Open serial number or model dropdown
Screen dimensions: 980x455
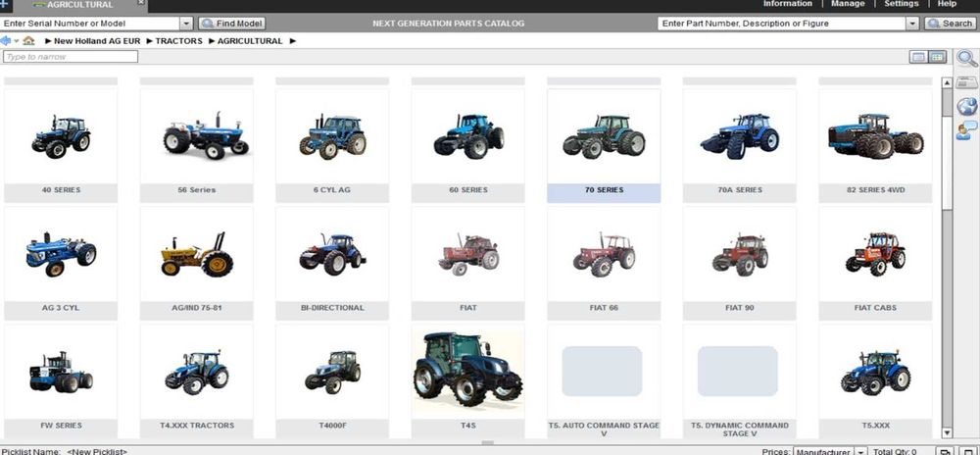186,24
